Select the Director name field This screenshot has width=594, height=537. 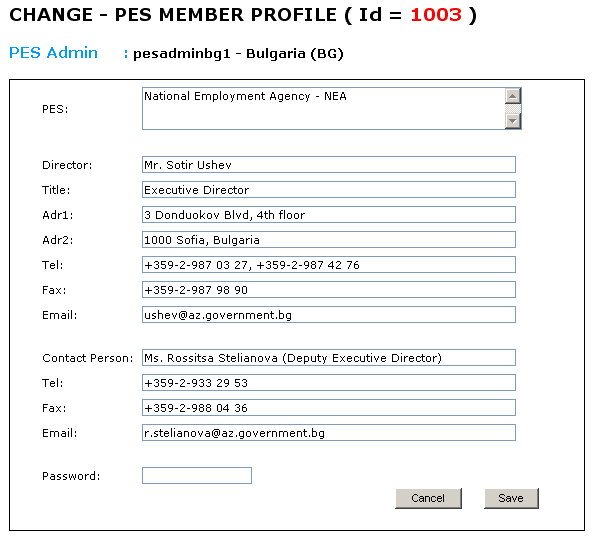click(329, 165)
